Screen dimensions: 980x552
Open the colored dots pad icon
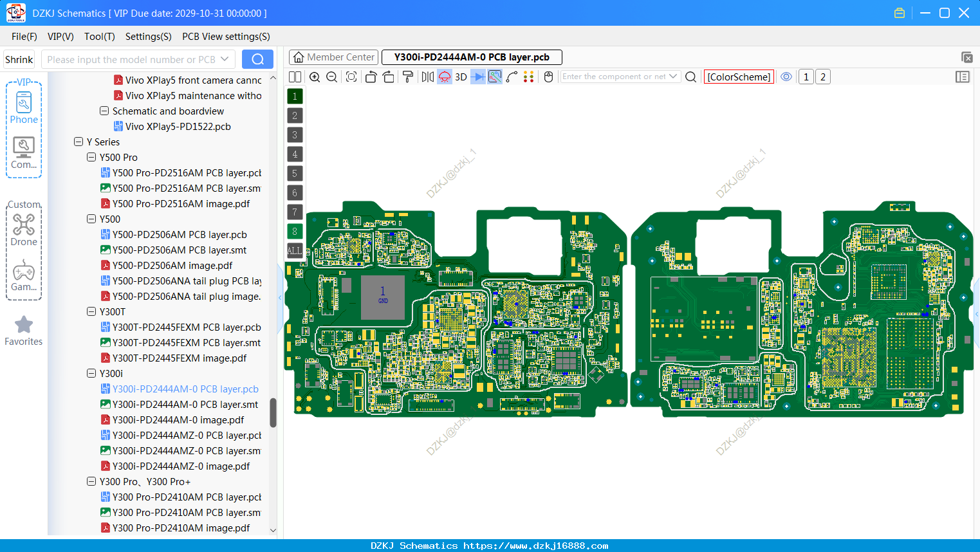(528, 77)
